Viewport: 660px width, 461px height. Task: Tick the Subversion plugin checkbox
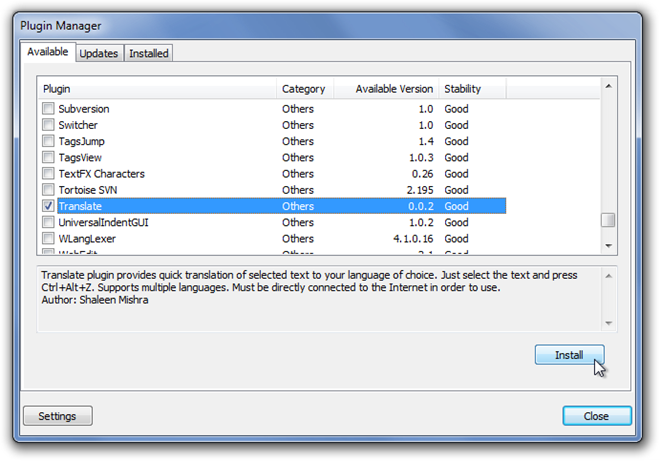(48, 109)
